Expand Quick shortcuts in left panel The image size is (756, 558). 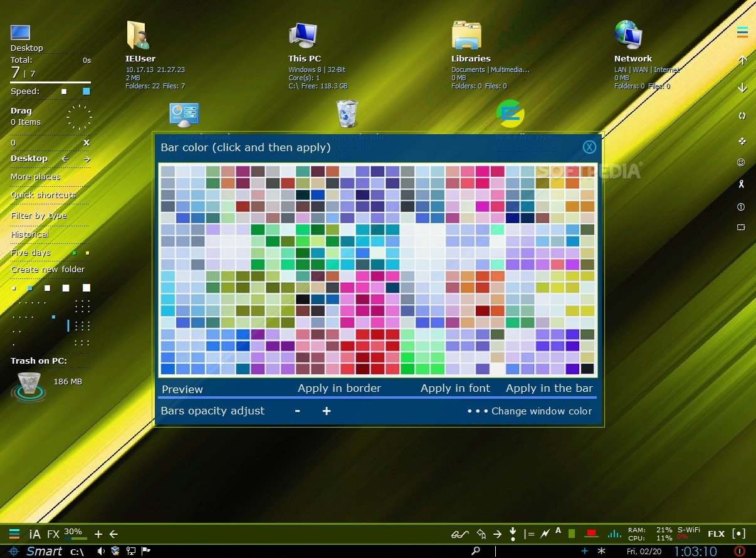(43, 195)
